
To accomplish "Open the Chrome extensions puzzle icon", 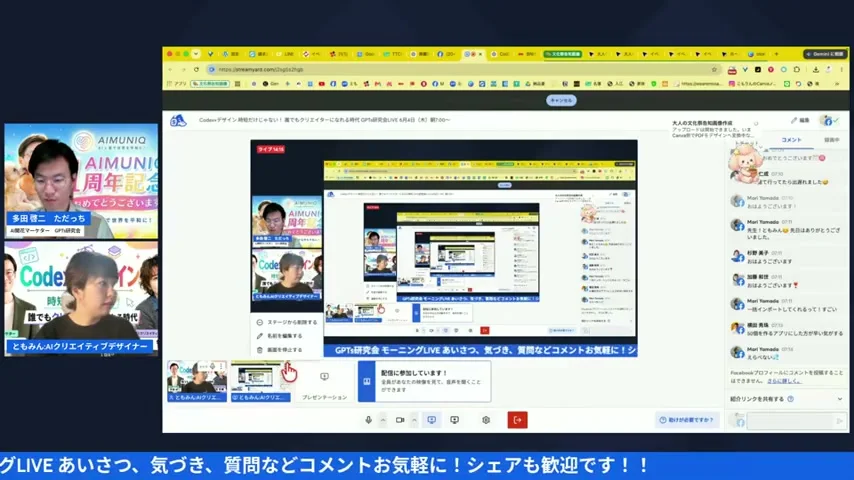I will point(797,70).
